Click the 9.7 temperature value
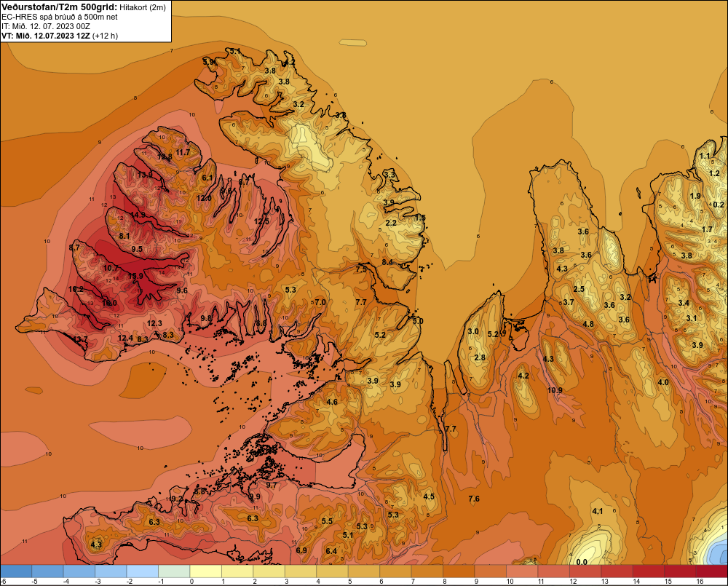The image size is (728, 586). (x=271, y=485)
